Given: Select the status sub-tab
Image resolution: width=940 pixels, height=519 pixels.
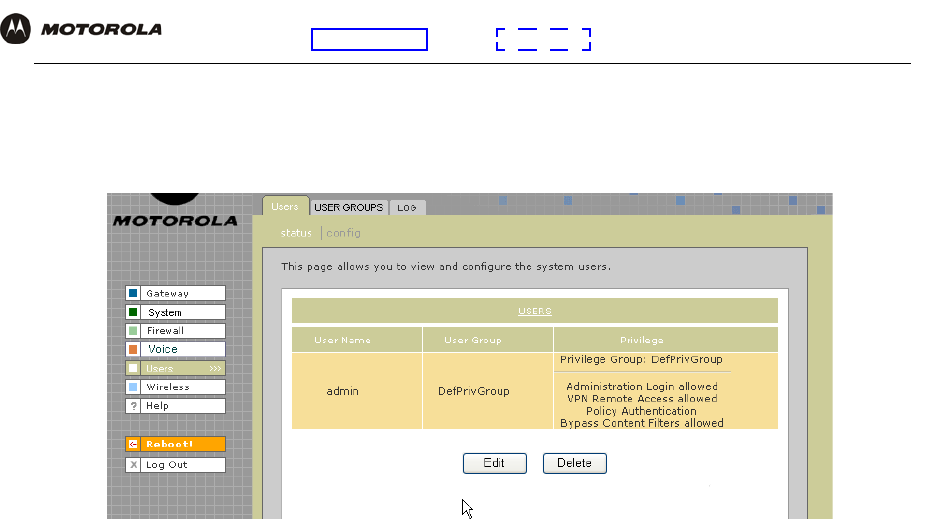Looking at the screenshot, I should [x=296, y=233].
